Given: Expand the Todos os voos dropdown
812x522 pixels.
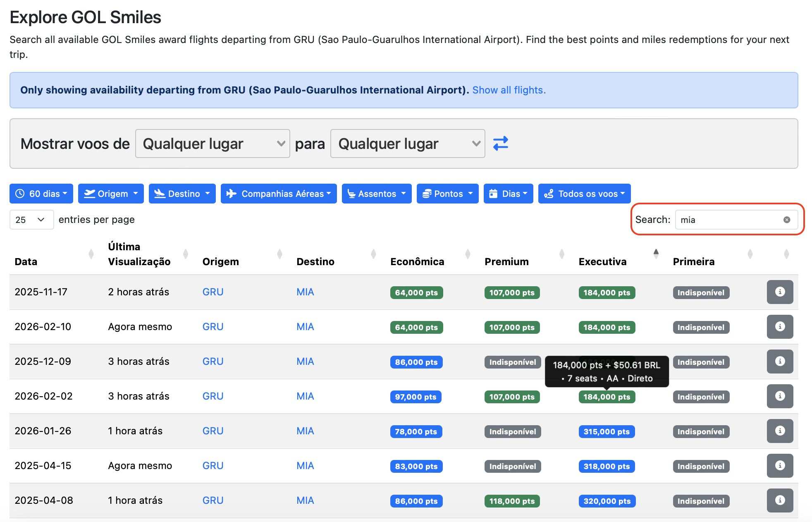Looking at the screenshot, I should (x=585, y=194).
